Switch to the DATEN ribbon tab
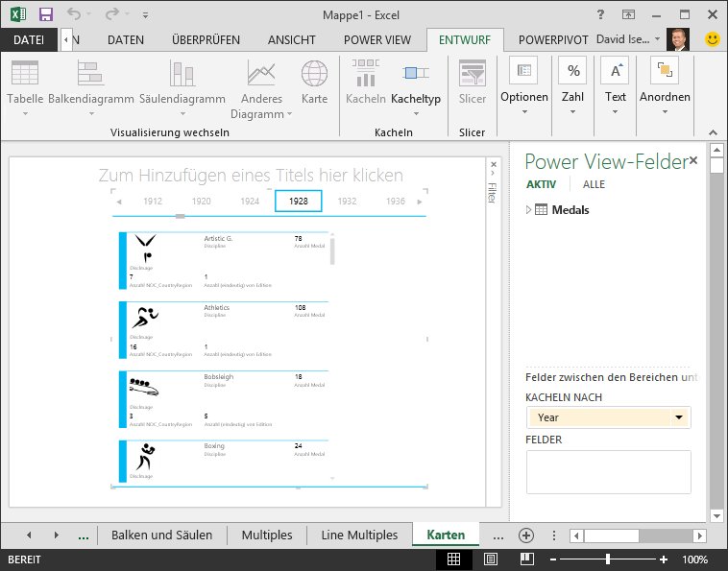Image resolution: width=728 pixels, height=571 pixels. coord(126,40)
